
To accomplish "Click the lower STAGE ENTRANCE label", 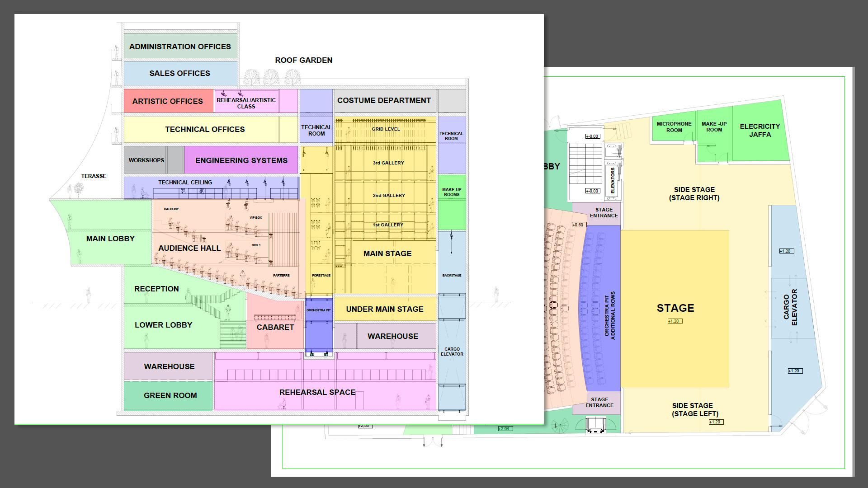I will click(599, 402).
